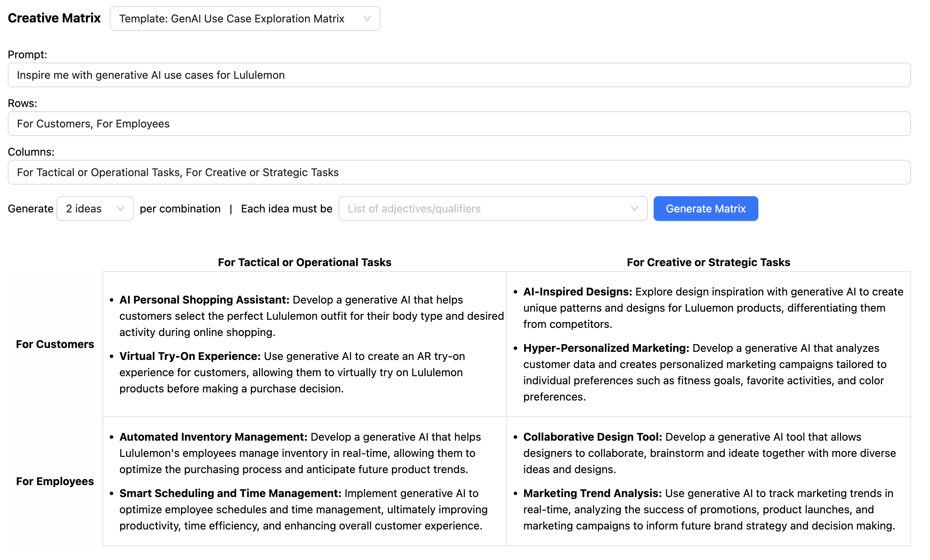
Task: Click the Columns input field
Action: 459,172
